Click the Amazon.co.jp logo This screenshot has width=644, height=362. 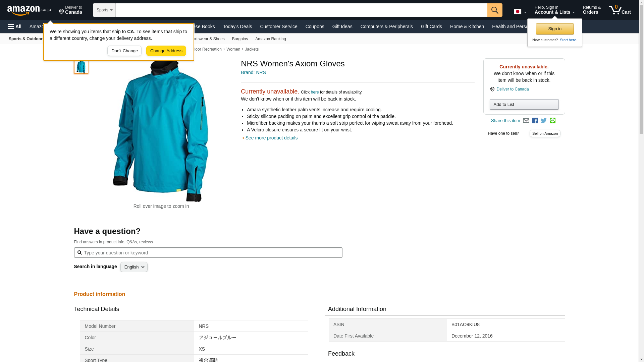(x=29, y=10)
